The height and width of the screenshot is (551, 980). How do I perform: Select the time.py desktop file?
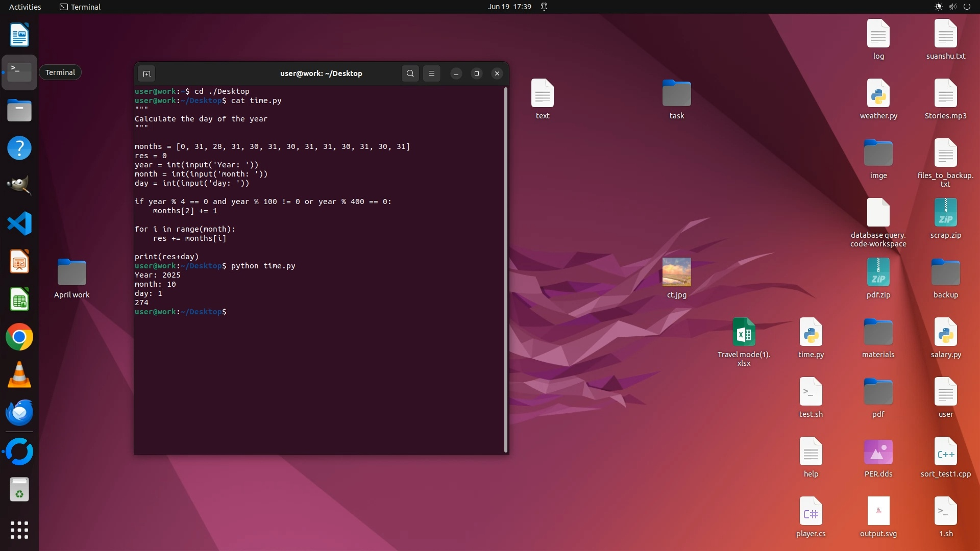point(811,337)
